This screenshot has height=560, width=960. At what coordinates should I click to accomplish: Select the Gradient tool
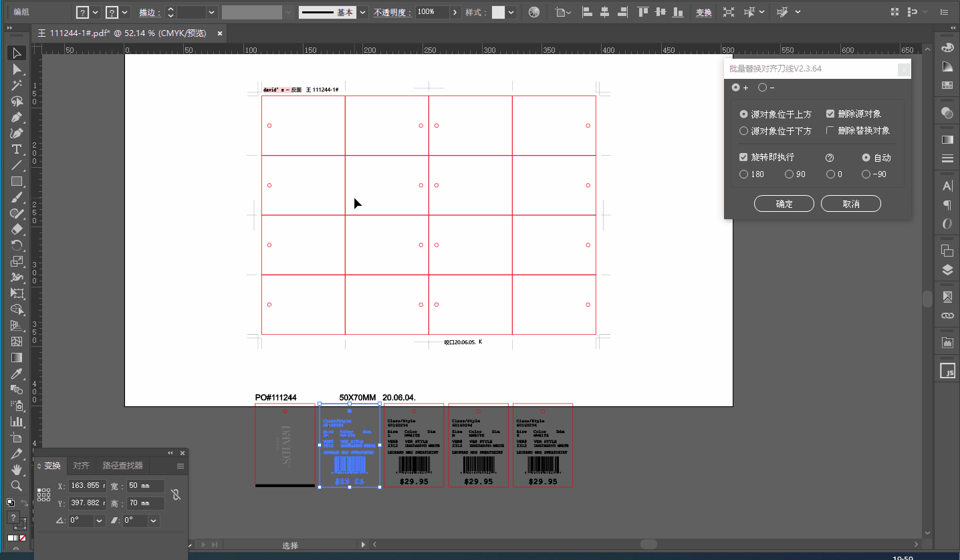click(17, 358)
